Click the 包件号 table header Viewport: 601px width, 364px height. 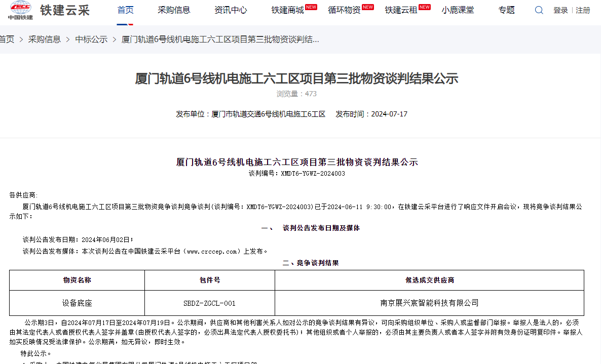210,280
